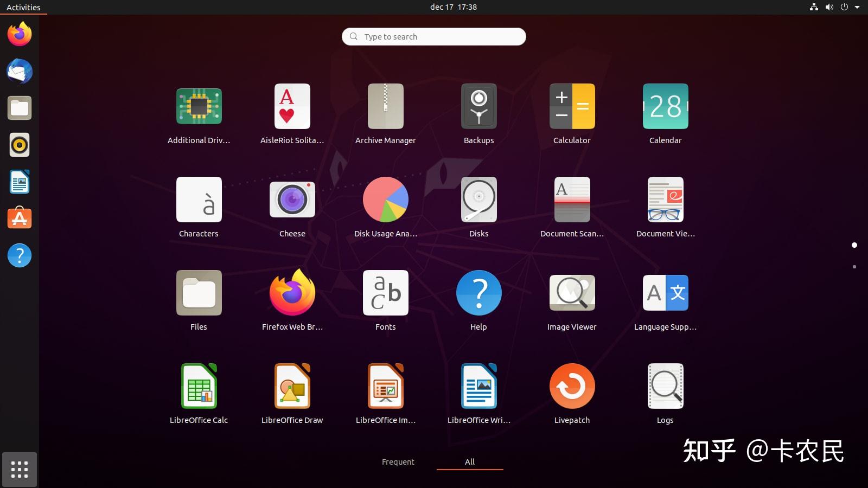This screenshot has height=488, width=868.
Task: Launch AisleRiot Solitaire
Action: coord(292,106)
